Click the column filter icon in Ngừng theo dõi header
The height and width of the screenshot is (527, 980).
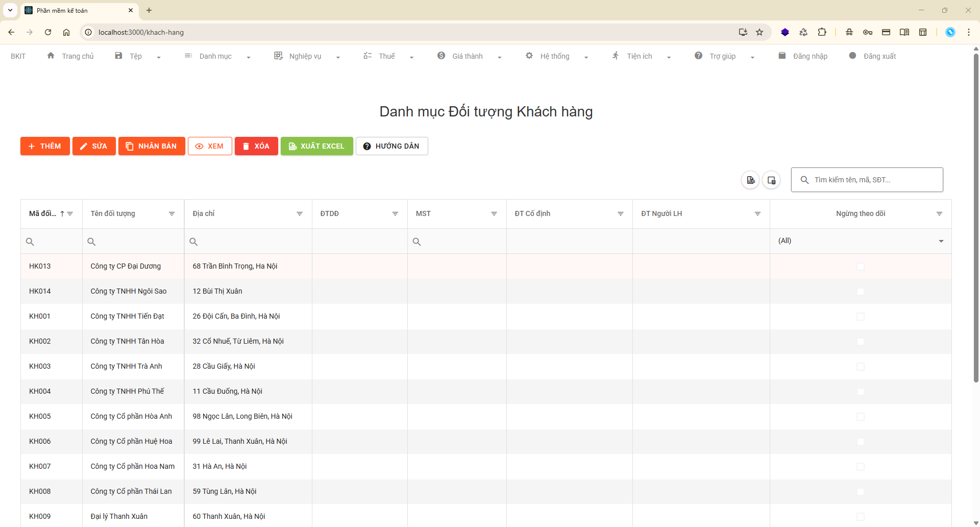click(939, 214)
